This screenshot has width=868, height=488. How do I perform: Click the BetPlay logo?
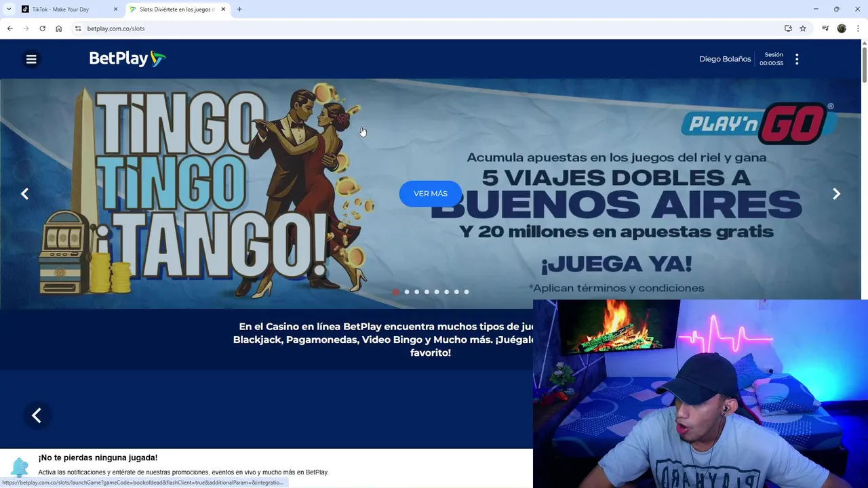[127, 59]
